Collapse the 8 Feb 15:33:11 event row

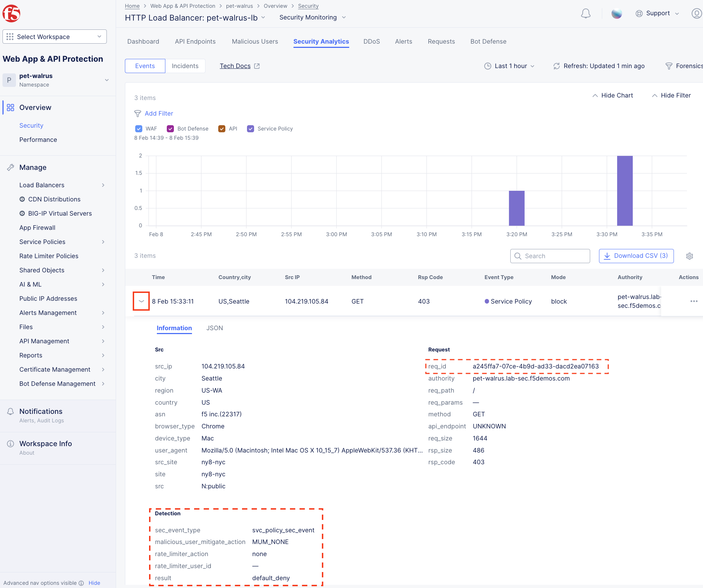click(141, 301)
